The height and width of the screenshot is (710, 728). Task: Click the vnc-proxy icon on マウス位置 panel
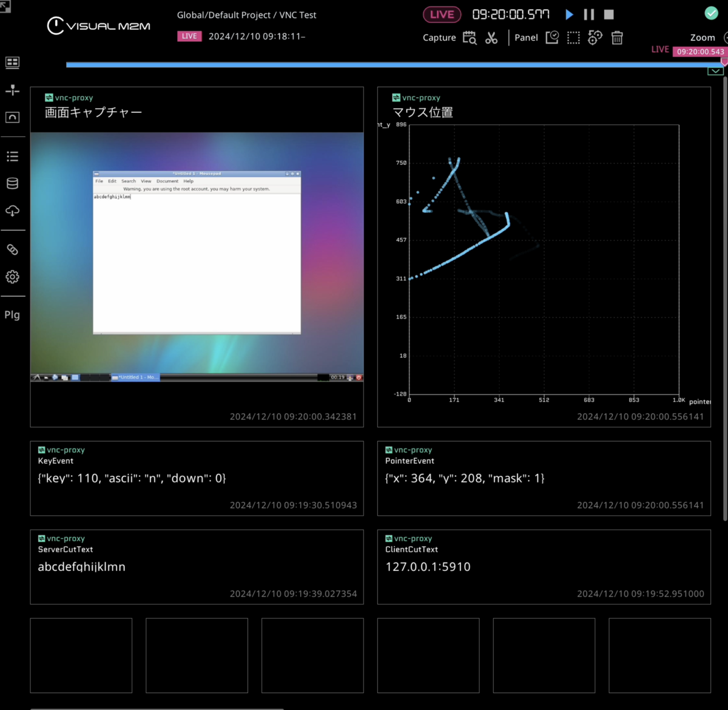[396, 98]
